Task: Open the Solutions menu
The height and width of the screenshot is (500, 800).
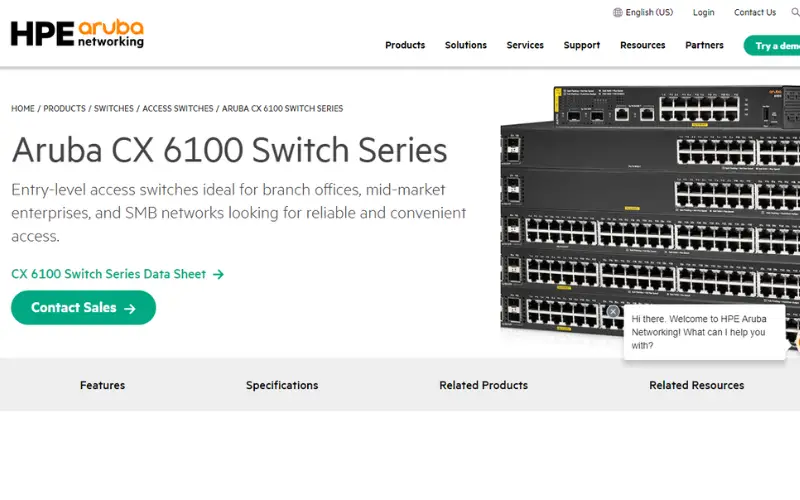Action: pos(466,45)
